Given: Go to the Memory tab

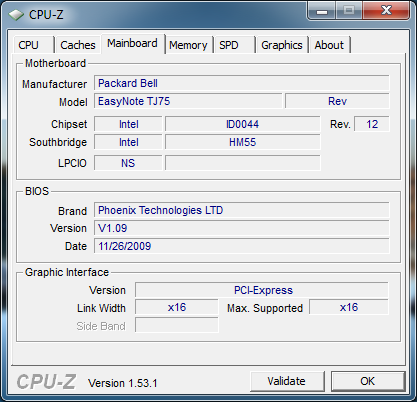Looking at the screenshot, I should (188, 45).
